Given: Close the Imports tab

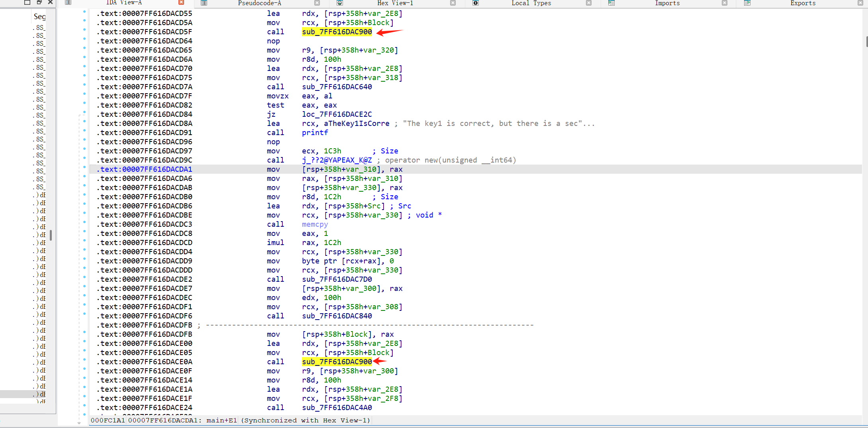Looking at the screenshot, I should coord(725,3).
